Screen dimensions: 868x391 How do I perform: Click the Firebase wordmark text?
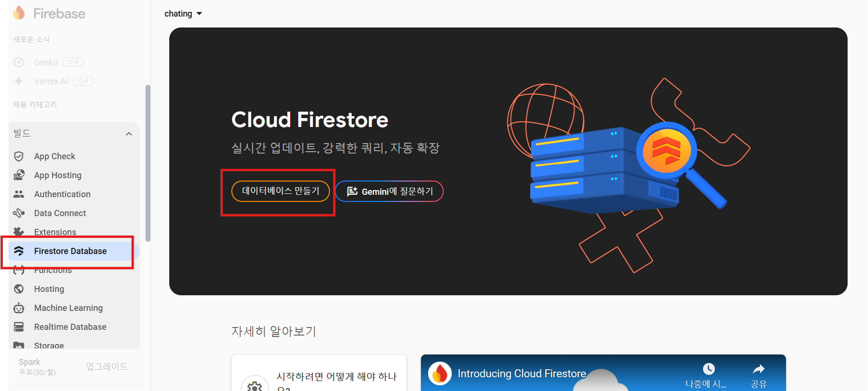pyautogui.click(x=59, y=13)
